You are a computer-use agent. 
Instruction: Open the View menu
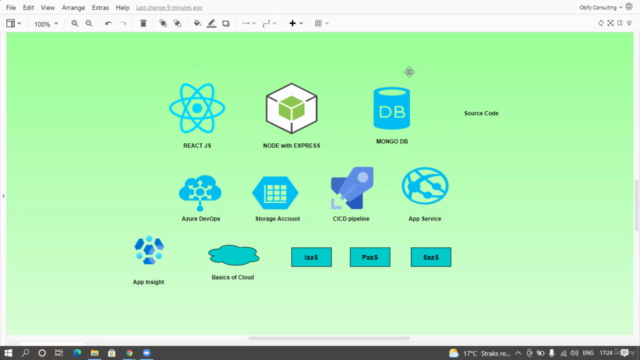(x=48, y=7)
